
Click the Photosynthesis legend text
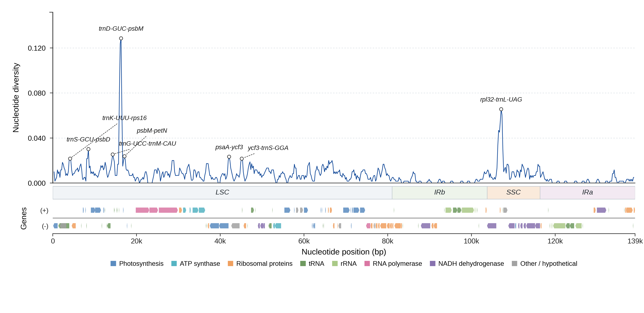141,264
